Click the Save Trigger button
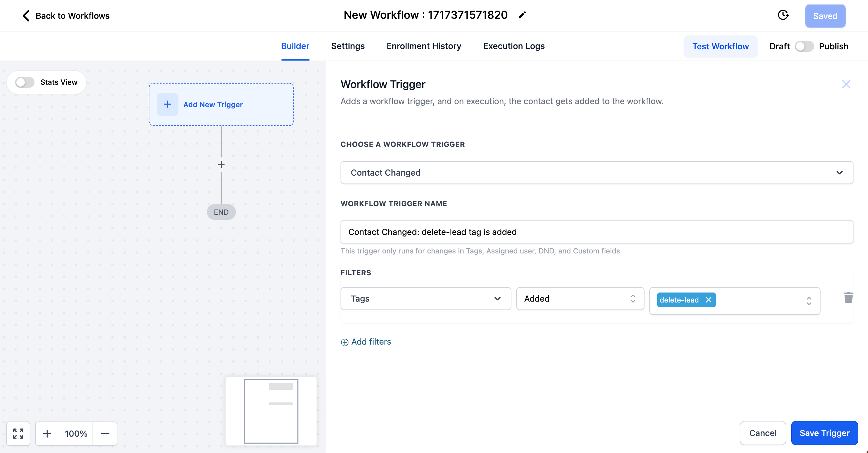This screenshot has height=453, width=868. [824, 433]
